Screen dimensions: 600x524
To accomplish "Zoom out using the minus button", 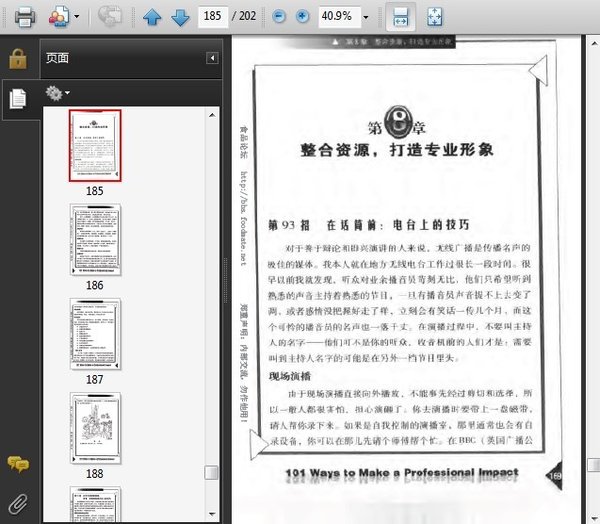I will coord(279,17).
